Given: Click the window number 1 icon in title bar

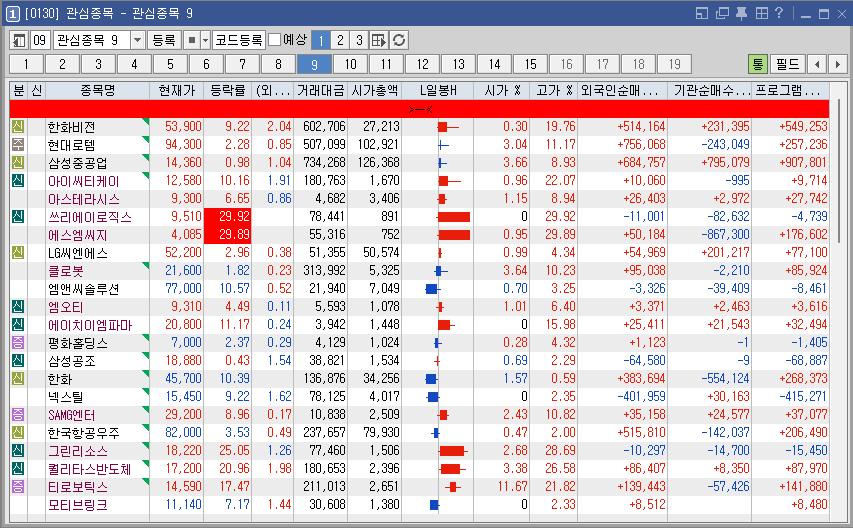Looking at the screenshot, I should coord(13,13).
